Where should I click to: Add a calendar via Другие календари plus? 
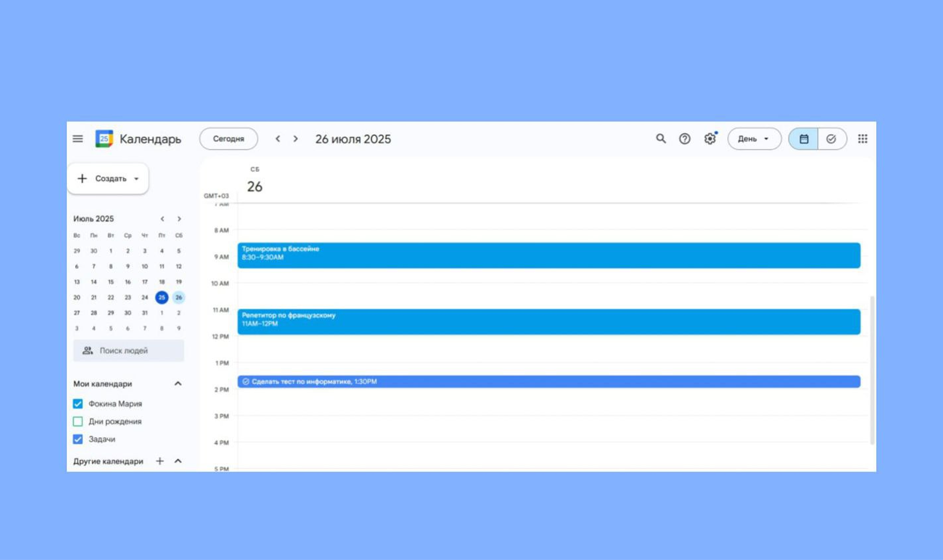coord(160,461)
